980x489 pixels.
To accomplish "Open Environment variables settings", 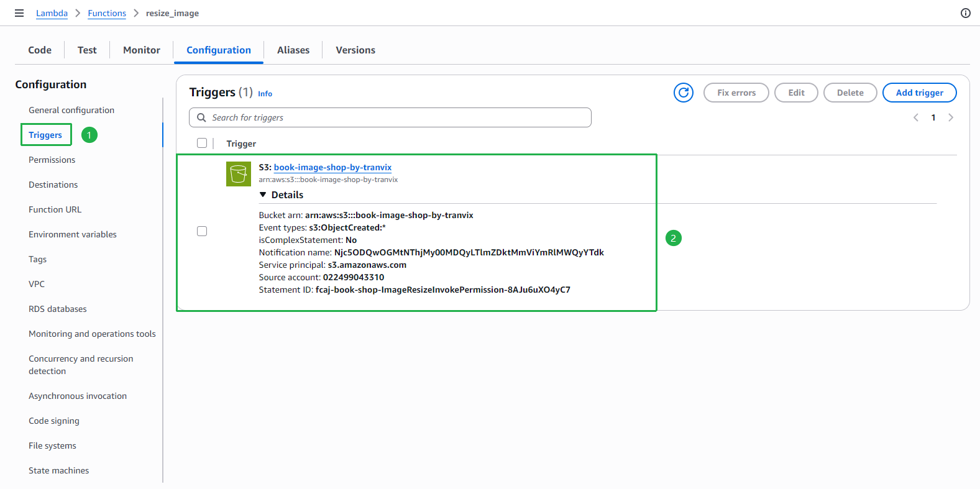I will [73, 234].
